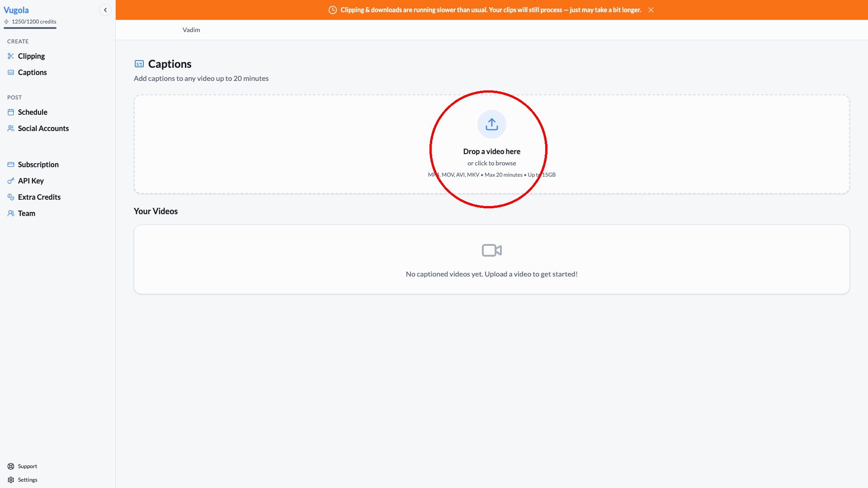This screenshot has height=488, width=868.
Task: Dismiss the orange slowdown notice banner
Action: pyautogui.click(x=651, y=10)
